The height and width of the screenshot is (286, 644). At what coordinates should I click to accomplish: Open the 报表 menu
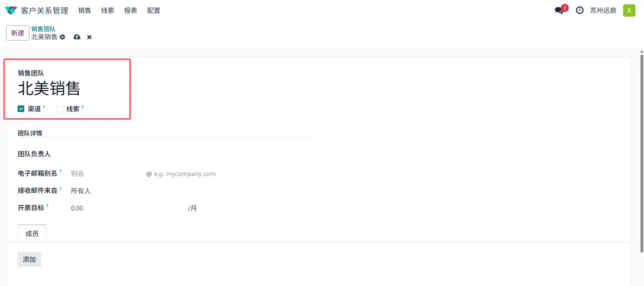131,10
